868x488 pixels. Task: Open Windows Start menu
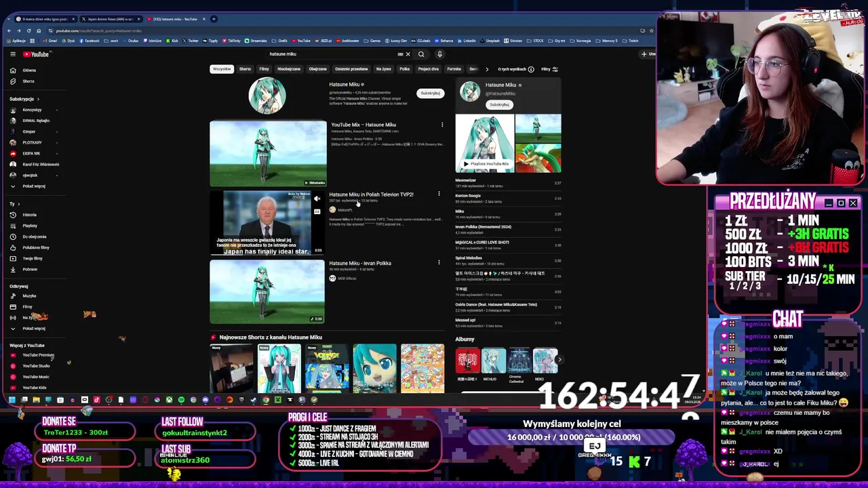pos(12,400)
